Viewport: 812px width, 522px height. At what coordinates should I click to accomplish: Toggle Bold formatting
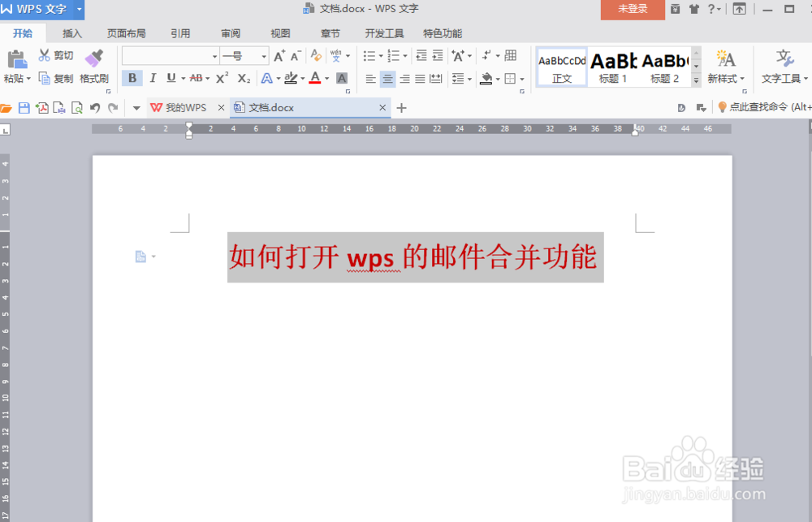[x=132, y=78]
